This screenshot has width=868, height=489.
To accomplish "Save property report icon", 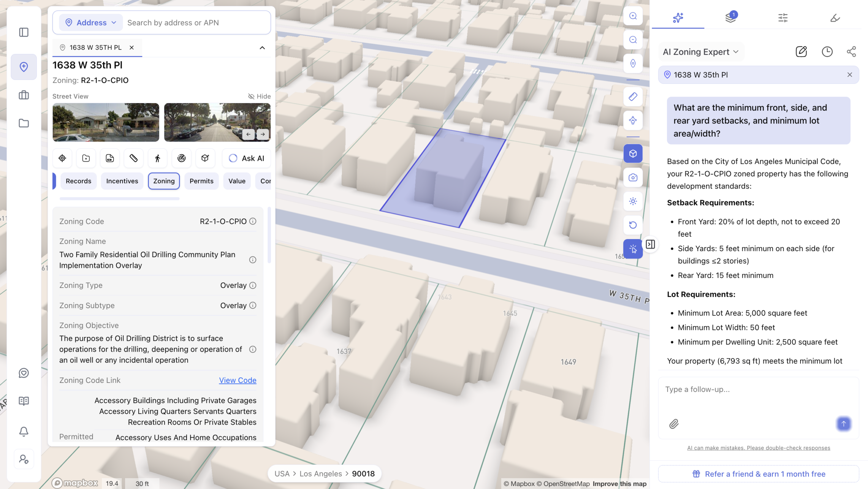I will (x=110, y=158).
